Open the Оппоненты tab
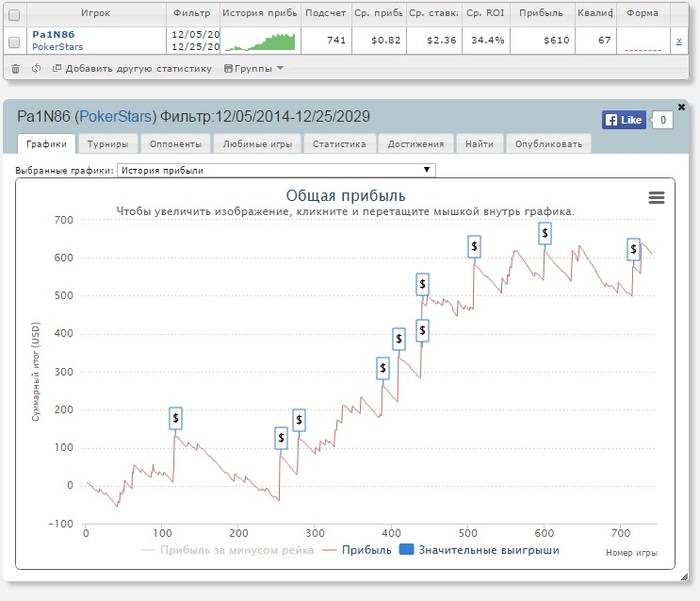The height and width of the screenshot is (601, 700). tap(175, 144)
